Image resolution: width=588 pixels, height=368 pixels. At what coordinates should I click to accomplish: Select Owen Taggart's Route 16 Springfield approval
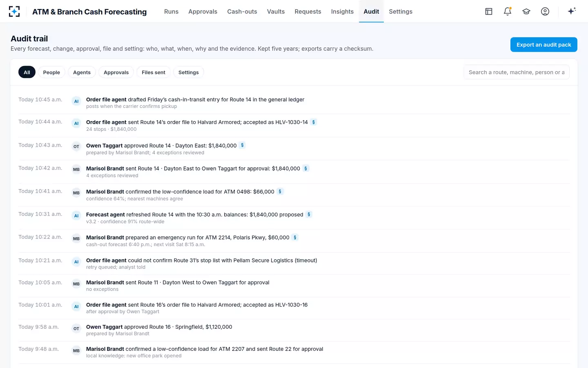(x=294, y=330)
